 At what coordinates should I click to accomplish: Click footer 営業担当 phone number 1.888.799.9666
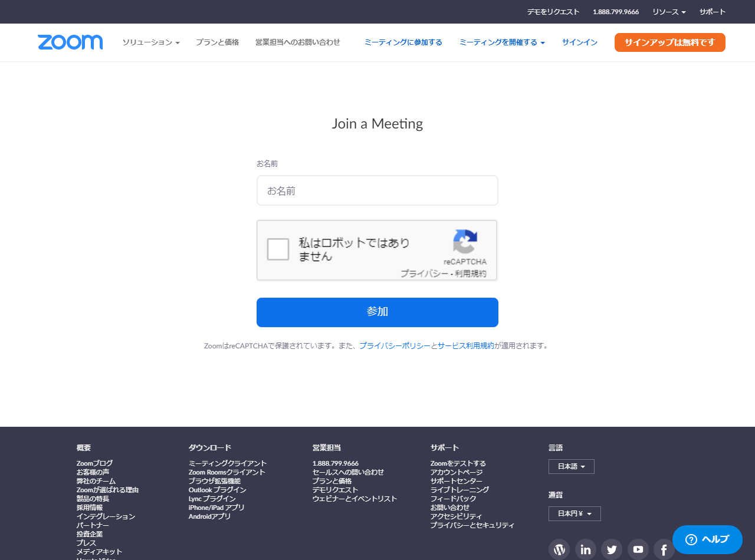click(x=336, y=463)
